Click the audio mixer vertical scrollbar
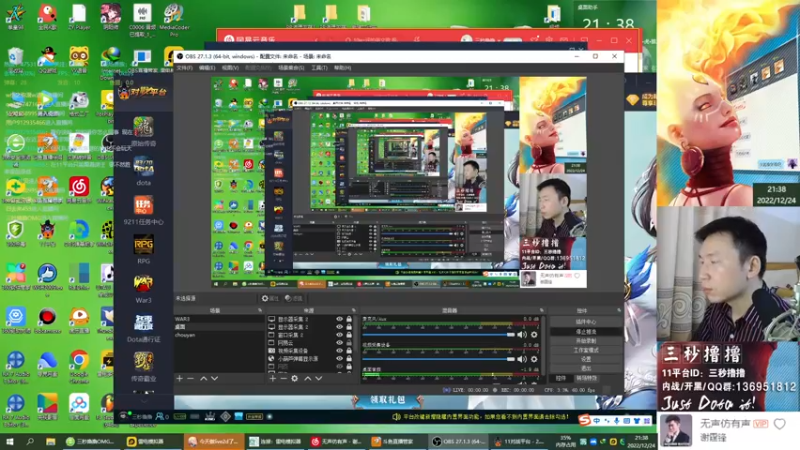Viewport: 800px width, 450px height. [x=545, y=348]
